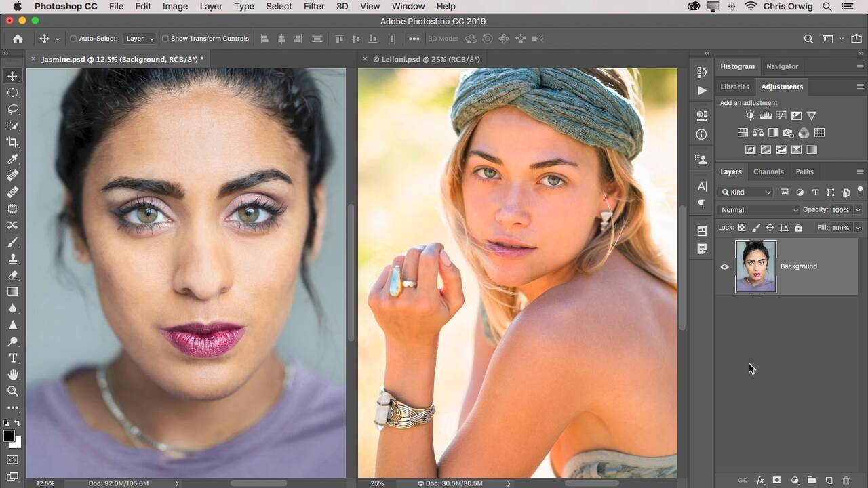
Task: Open the Opacity slider dropdown arrow
Action: [x=858, y=210]
